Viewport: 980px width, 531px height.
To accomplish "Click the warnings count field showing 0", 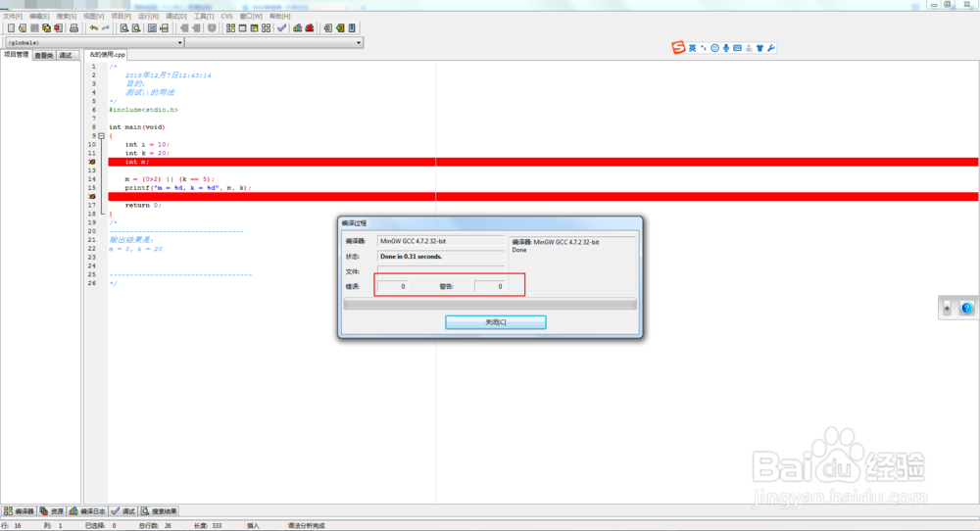I will 489,286.
